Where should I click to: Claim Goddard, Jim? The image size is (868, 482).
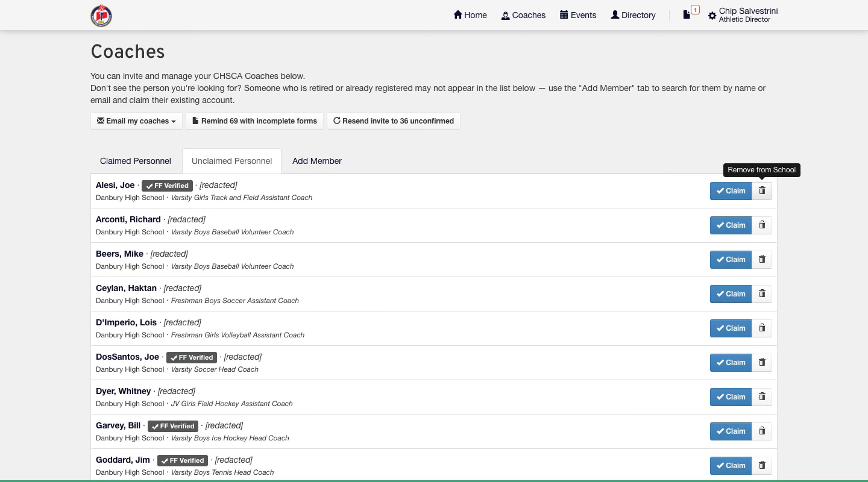tap(731, 466)
